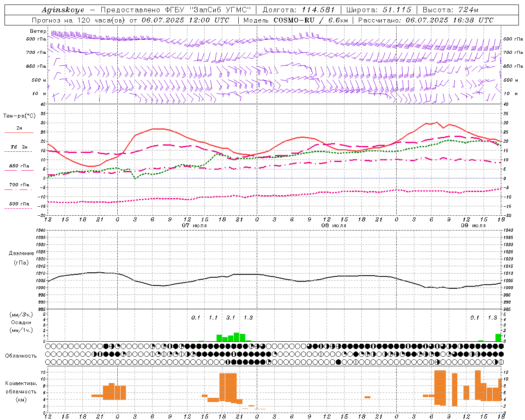525x420 pixels.
Task: Click the Тем-ра(°C) axis title
Action: [19, 116]
